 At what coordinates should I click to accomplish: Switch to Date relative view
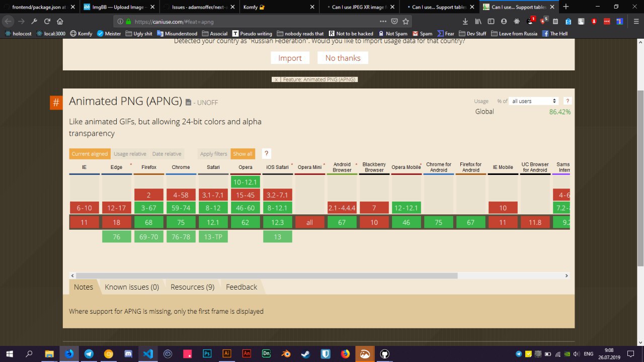167,154
